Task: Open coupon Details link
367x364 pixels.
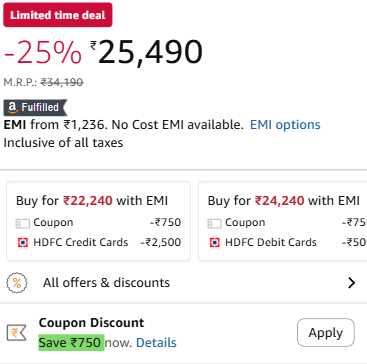Action: point(156,343)
